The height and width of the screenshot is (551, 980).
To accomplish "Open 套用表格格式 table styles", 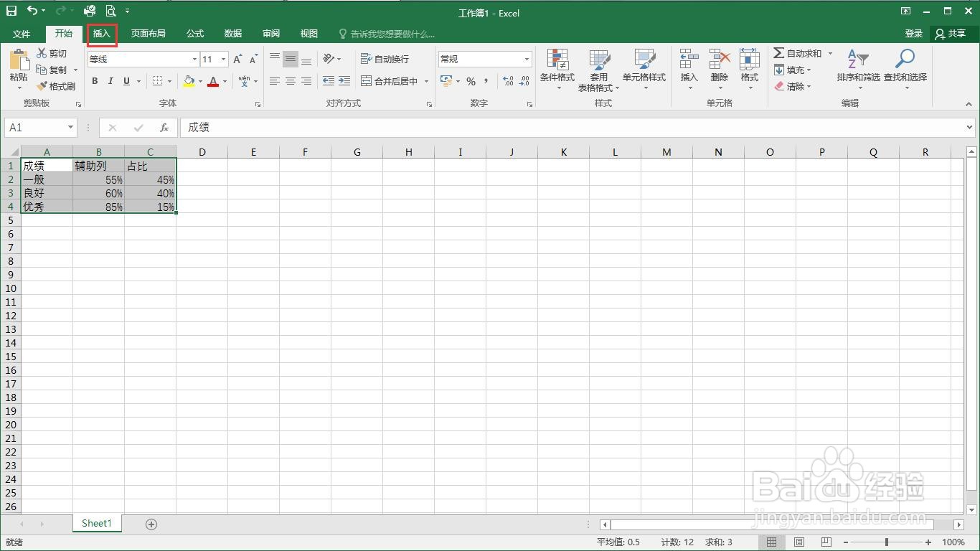I will tap(598, 70).
